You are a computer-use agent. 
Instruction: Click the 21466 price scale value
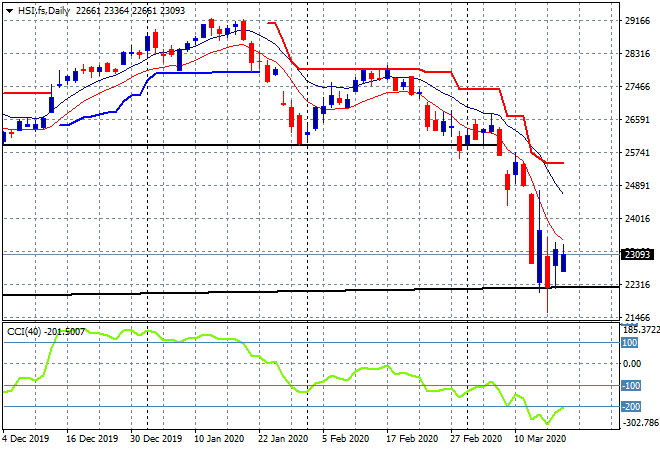pyautogui.click(x=637, y=318)
